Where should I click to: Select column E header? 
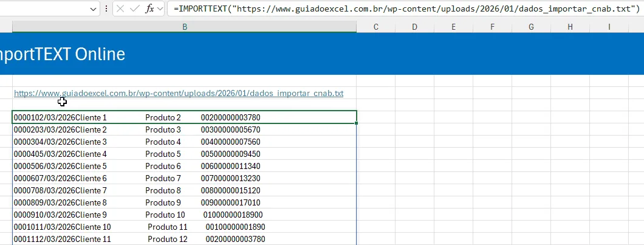point(453,27)
